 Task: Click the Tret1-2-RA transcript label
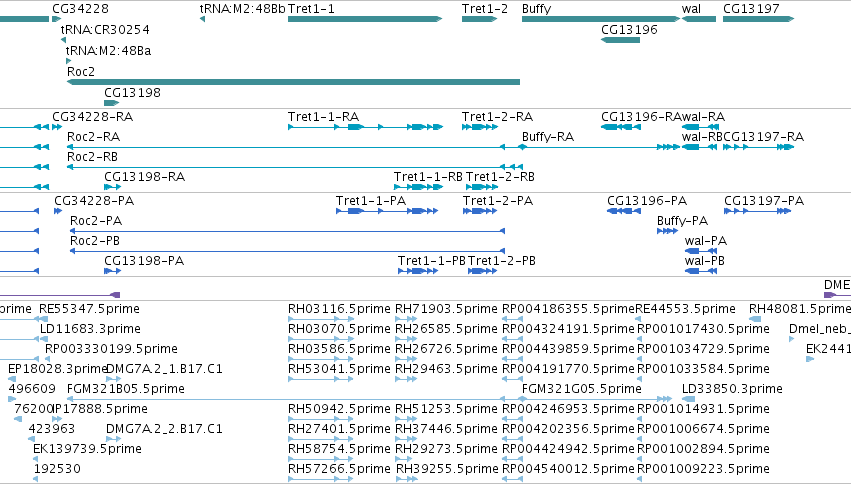coord(497,117)
